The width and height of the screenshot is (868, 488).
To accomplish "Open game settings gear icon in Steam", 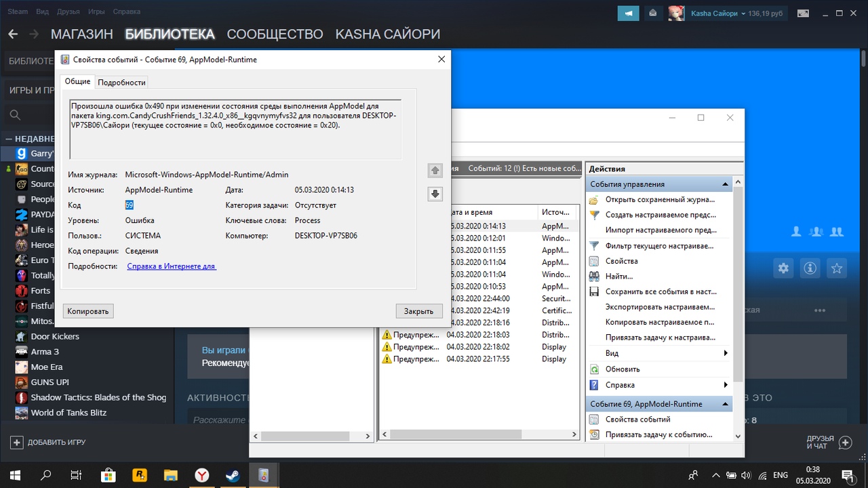I will [x=783, y=268].
